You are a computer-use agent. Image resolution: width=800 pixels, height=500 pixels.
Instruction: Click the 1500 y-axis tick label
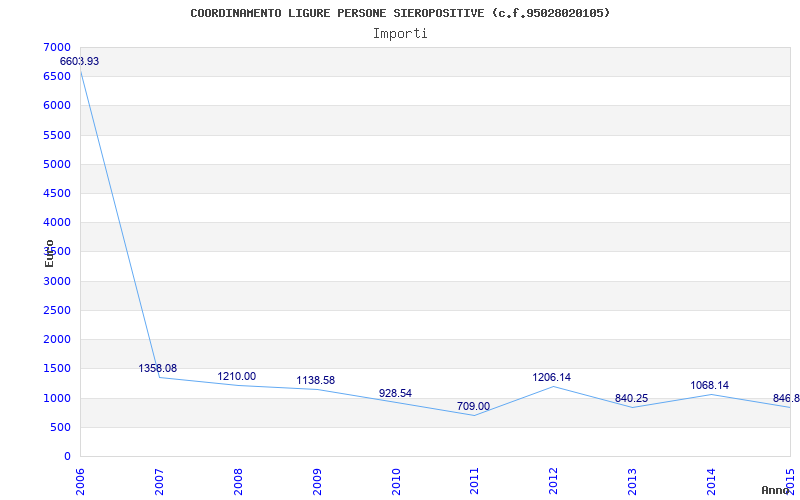pyautogui.click(x=58, y=368)
